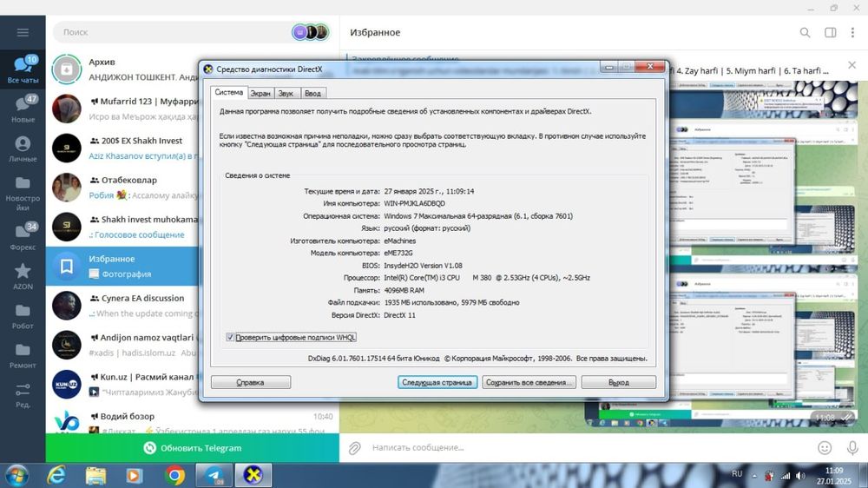Open the media player taskbar icon
This screenshot has height=488, width=868.
click(135, 475)
